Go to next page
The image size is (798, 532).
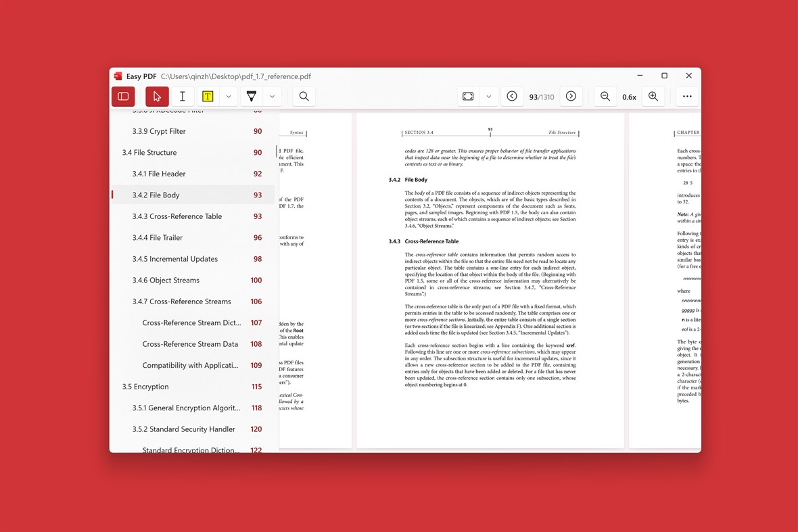coord(571,96)
